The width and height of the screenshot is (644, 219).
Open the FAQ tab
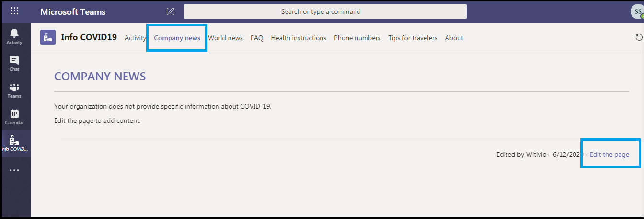click(x=257, y=38)
